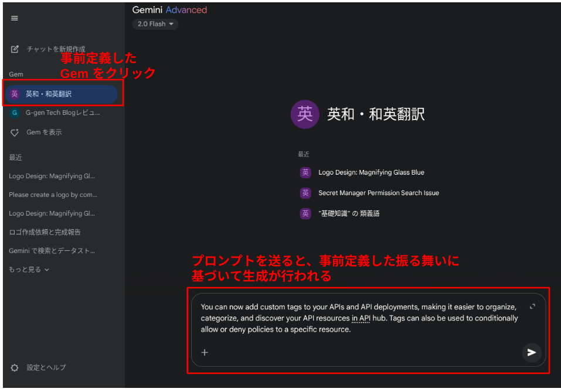Open recent chat Logo Design: Magnifying Glass Blue
This screenshot has height=392, width=561.
click(x=371, y=172)
